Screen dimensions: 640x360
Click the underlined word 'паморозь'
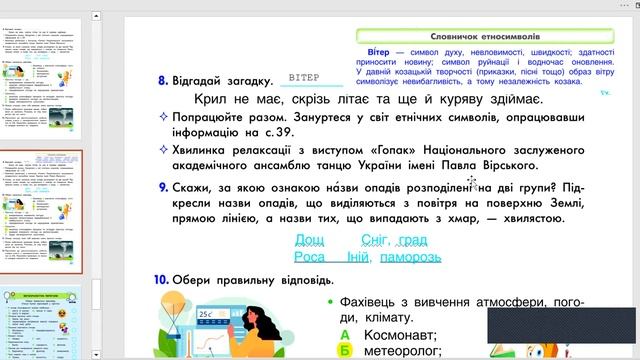[410, 257]
